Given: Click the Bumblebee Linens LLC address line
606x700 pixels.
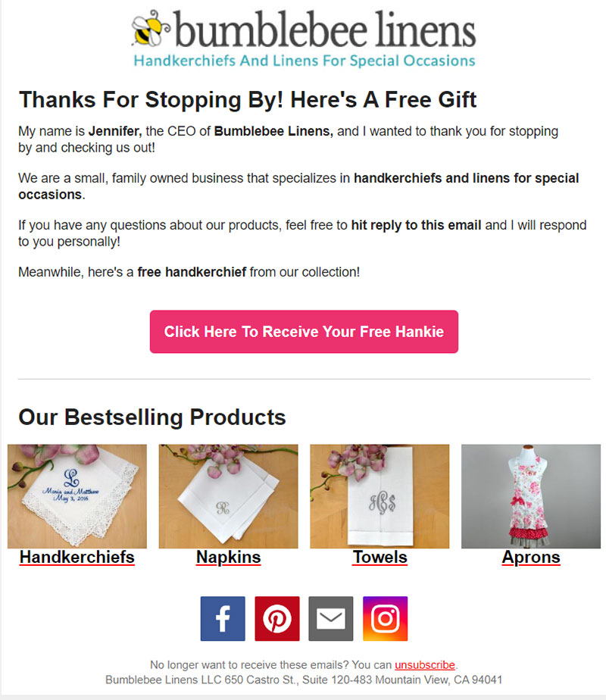Looking at the screenshot, I should coord(304,680).
